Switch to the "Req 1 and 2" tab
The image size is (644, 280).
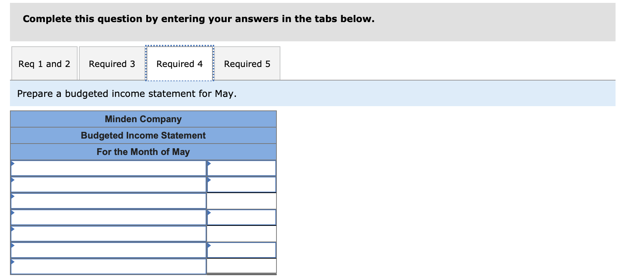pyautogui.click(x=44, y=63)
